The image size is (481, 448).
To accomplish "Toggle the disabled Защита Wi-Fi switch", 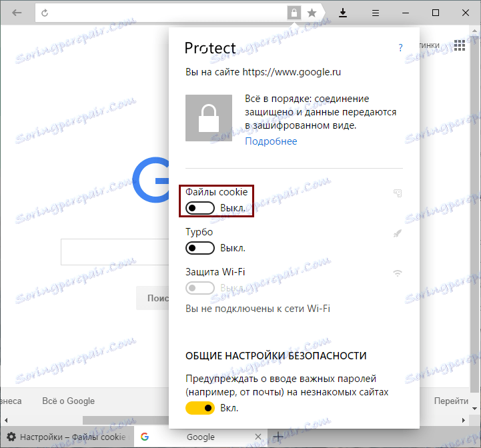I will point(200,288).
